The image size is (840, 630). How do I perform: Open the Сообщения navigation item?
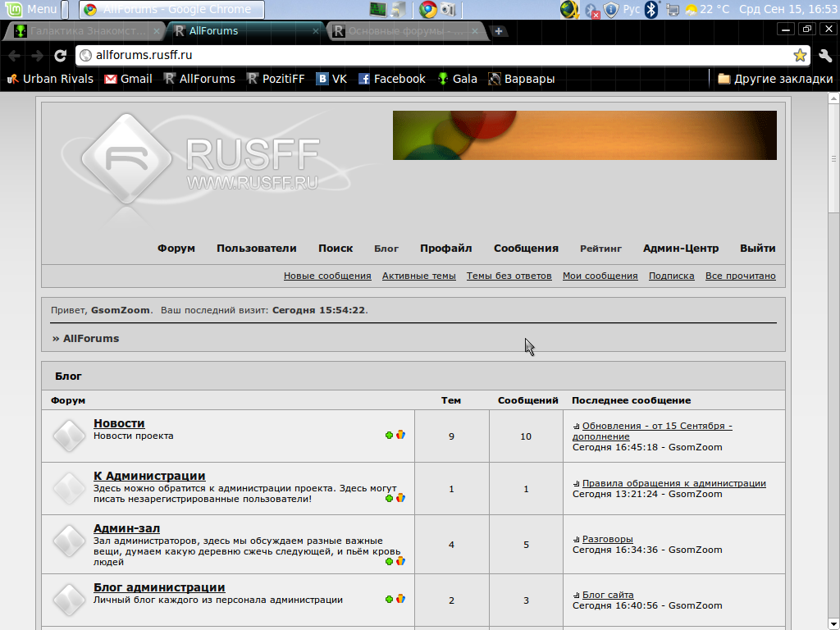pyautogui.click(x=526, y=249)
